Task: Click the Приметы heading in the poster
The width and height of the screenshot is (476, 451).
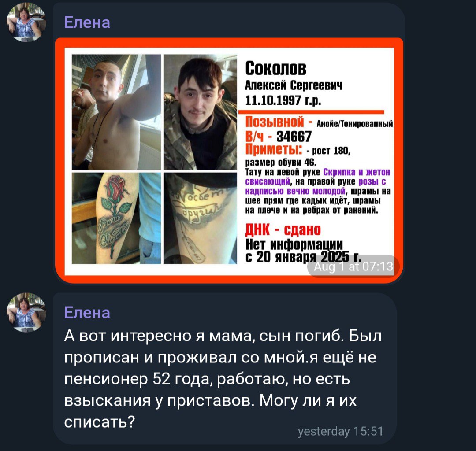Action: [274, 149]
